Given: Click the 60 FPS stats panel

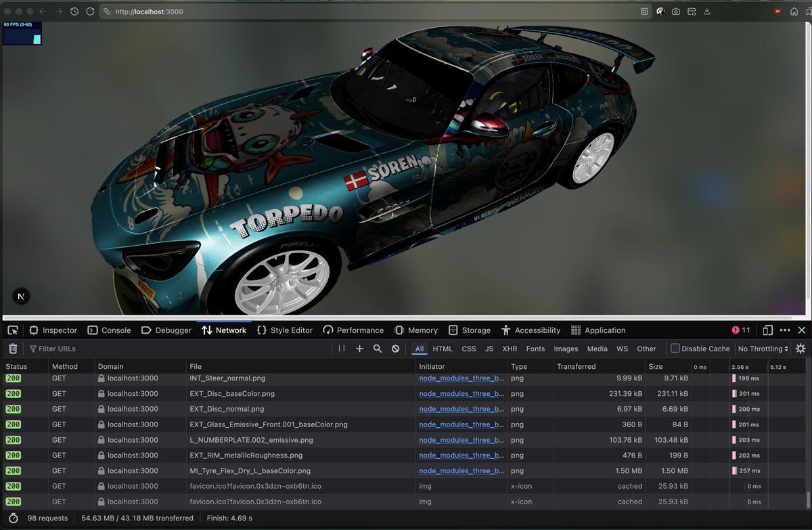Looking at the screenshot, I should point(22,33).
